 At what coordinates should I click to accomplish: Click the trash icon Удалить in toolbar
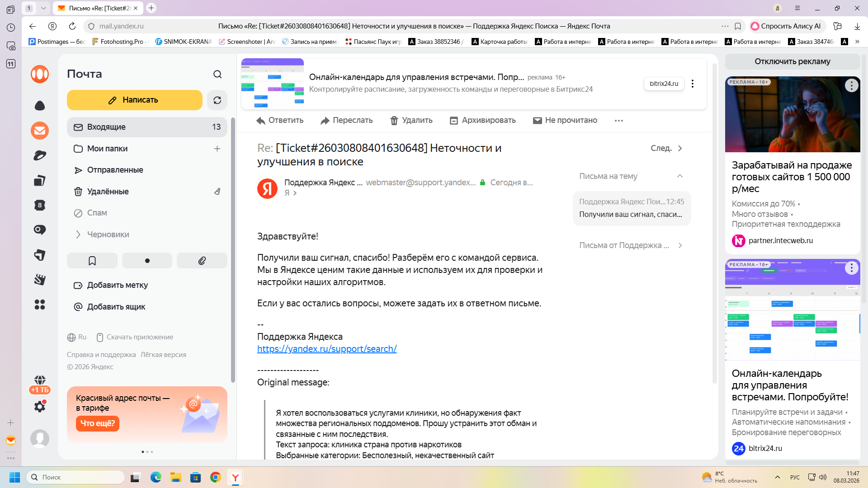click(x=394, y=121)
